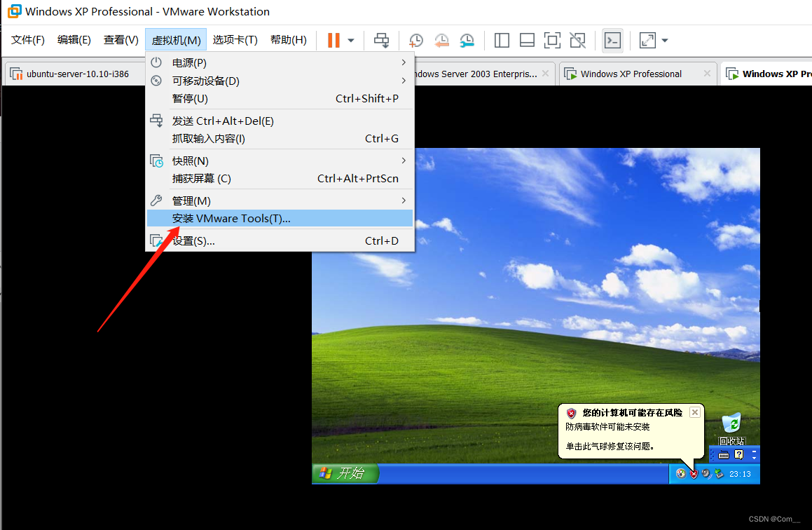Close the 虚拟机(M) menu in the menu bar
Image resolution: width=812 pixels, height=530 pixels.
[x=176, y=40]
